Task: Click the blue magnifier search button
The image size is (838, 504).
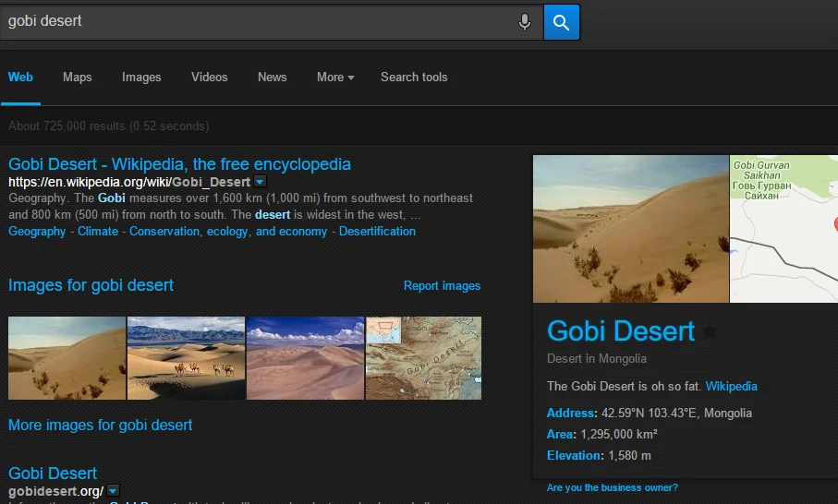Action: [x=561, y=22]
